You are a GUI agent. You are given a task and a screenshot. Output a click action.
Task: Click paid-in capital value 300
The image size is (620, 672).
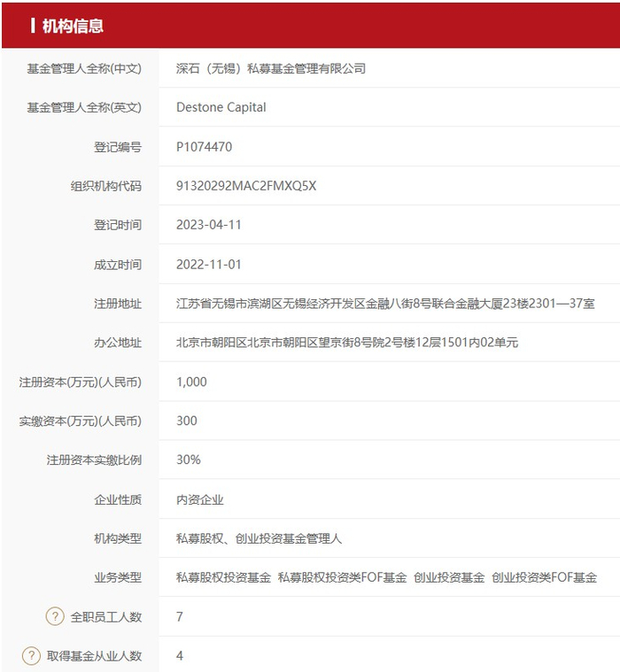(187, 421)
